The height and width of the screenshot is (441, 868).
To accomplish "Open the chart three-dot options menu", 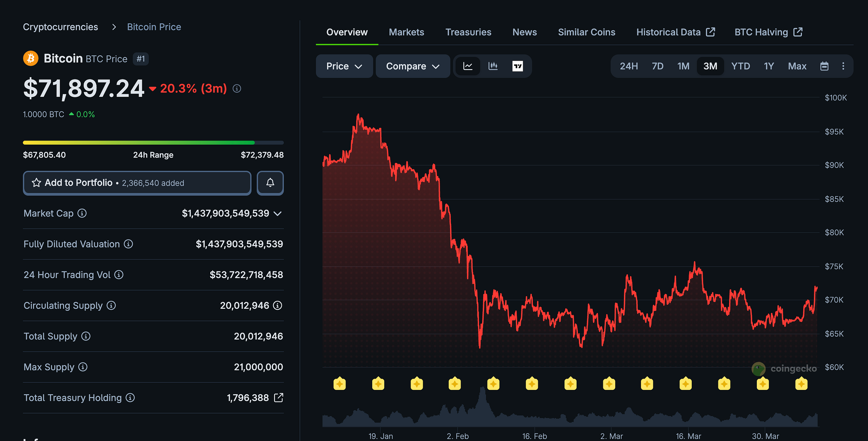I will tap(843, 66).
